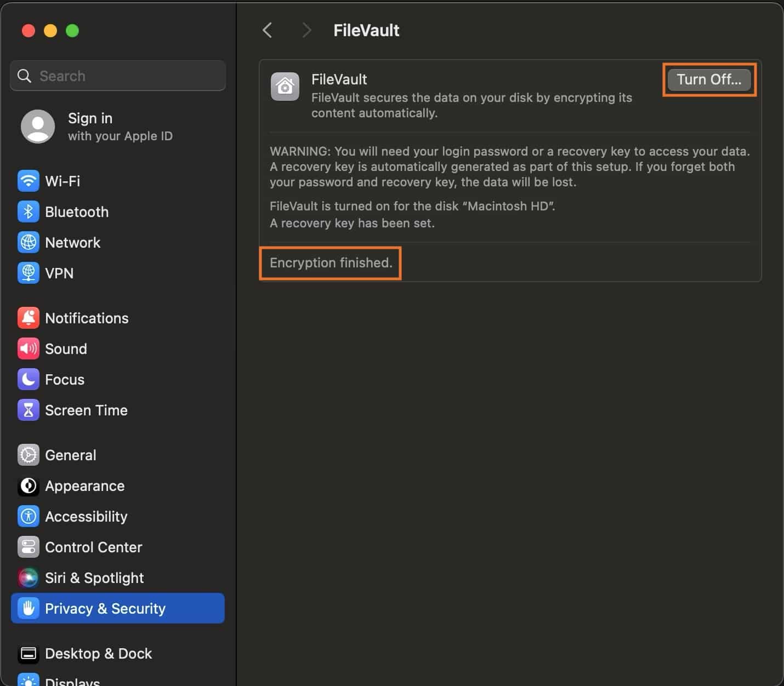Click the Focus moon icon
The image size is (784, 686).
tap(29, 379)
